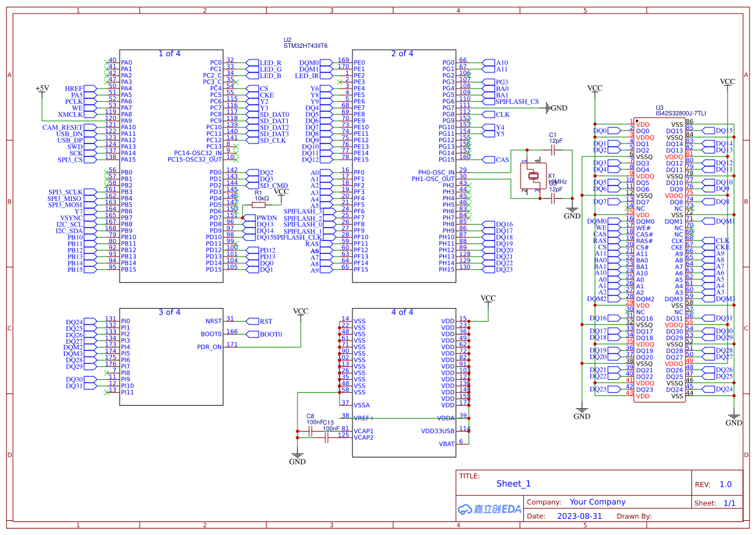Select the BOOT0 net label
Viewport: 756px width, 535px height.
click(270, 334)
